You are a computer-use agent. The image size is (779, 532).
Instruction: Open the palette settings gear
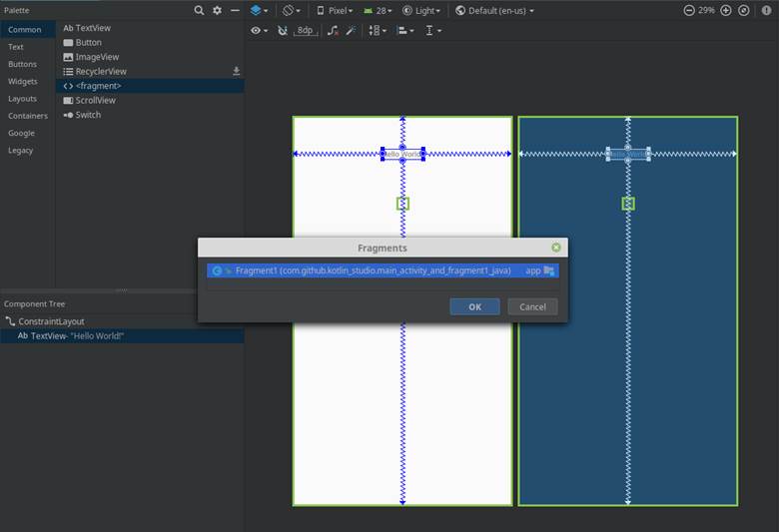[x=218, y=10]
